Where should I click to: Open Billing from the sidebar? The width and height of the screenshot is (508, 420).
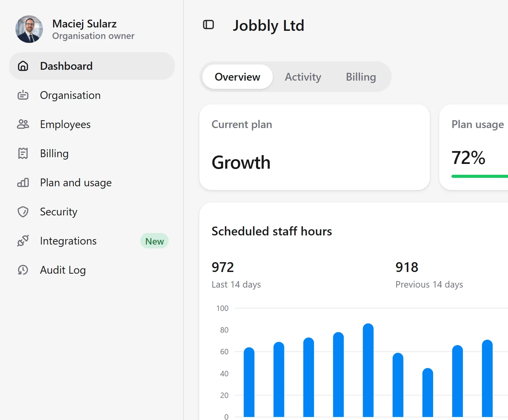pos(92,153)
